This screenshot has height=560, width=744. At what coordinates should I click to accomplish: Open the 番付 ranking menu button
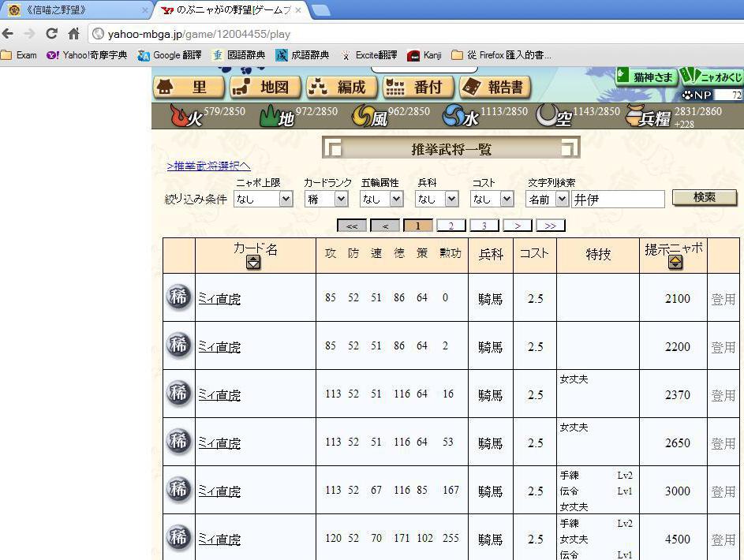419,88
